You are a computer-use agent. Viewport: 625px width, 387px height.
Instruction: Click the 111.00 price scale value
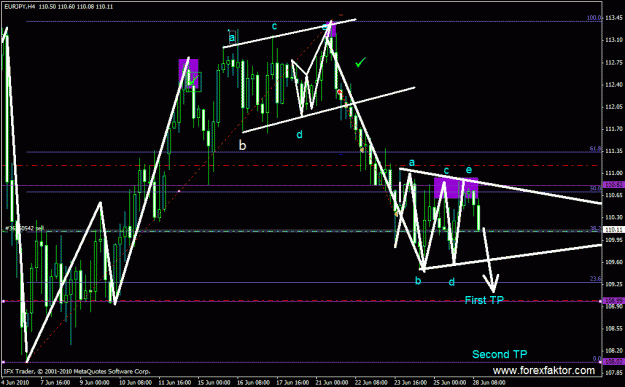pyautogui.click(x=614, y=173)
